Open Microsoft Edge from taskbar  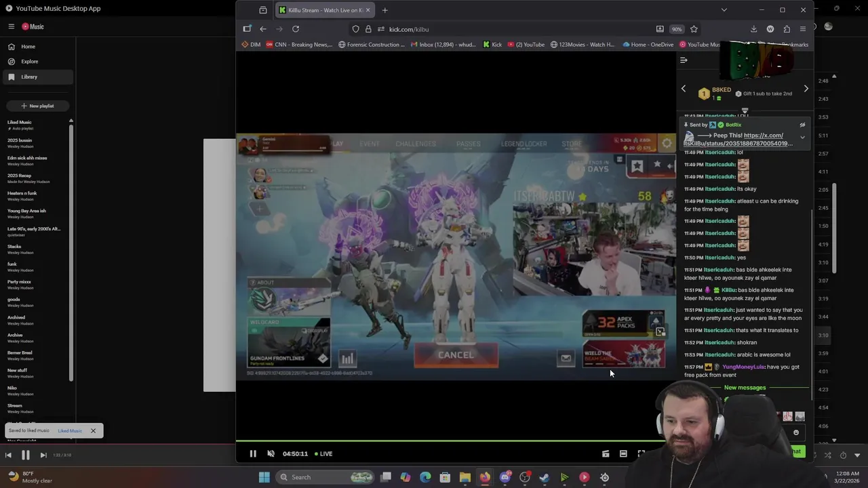pyautogui.click(x=425, y=477)
